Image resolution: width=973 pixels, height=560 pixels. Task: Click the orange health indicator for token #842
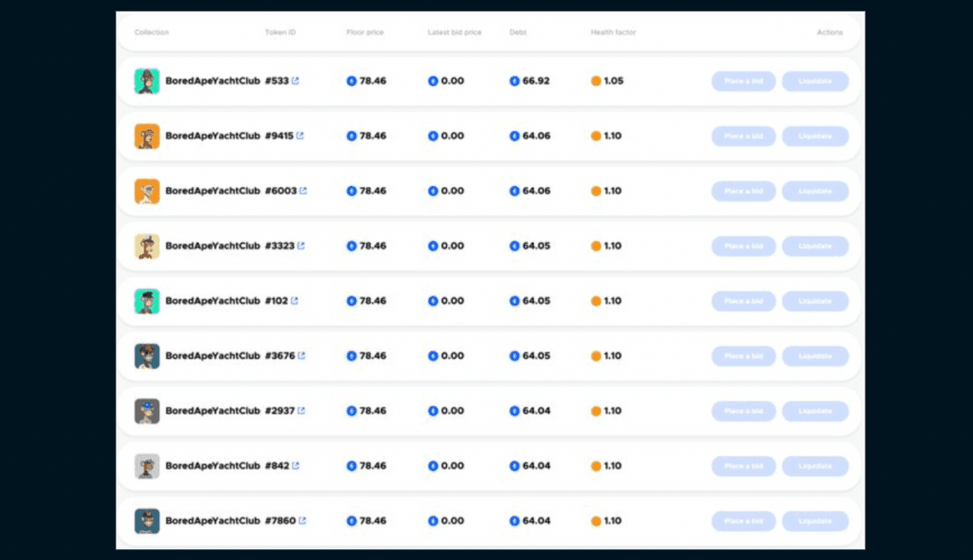pyautogui.click(x=595, y=466)
